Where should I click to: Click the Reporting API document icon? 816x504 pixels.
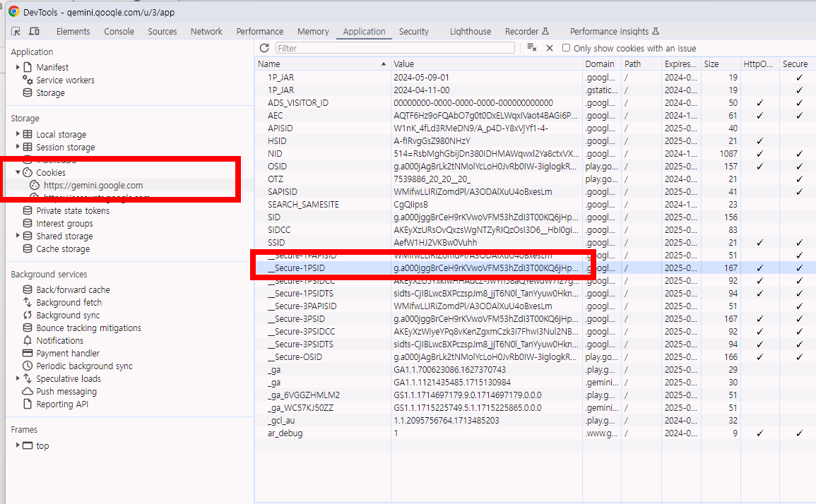pyautogui.click(x=28, y=404)
